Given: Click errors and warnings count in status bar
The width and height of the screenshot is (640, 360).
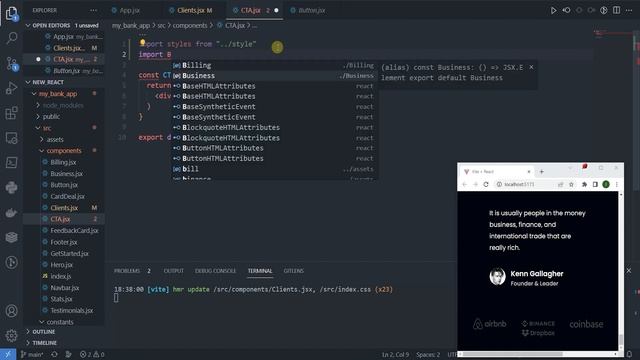Looking at the screenshot, I should [x=92, y=354].
